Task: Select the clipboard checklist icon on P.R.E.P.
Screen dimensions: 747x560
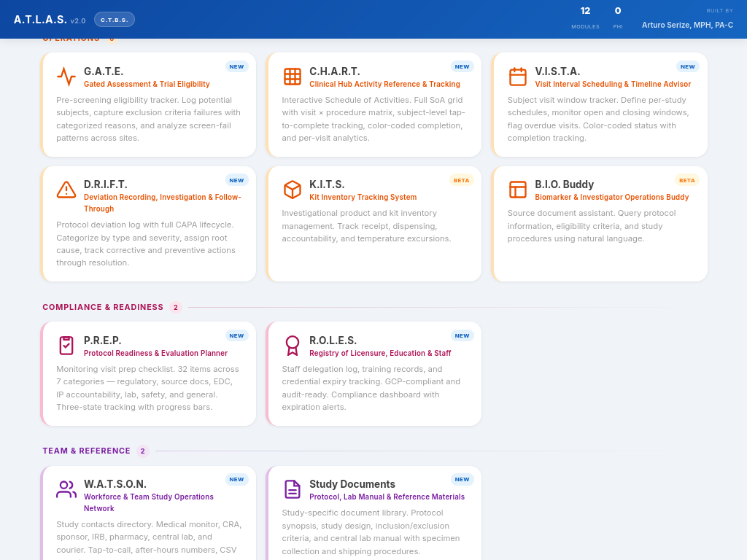Action: pyautogui.click(x=66, y=346)
